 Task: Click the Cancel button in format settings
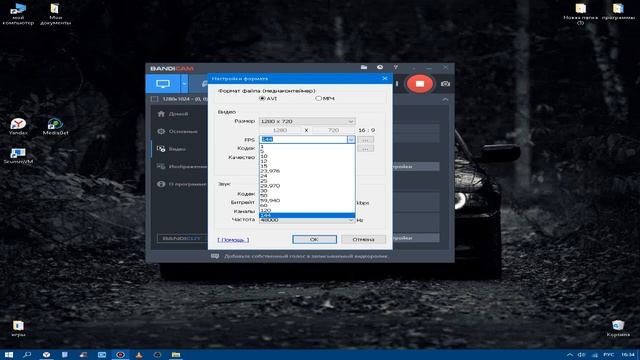coord(363,239)
